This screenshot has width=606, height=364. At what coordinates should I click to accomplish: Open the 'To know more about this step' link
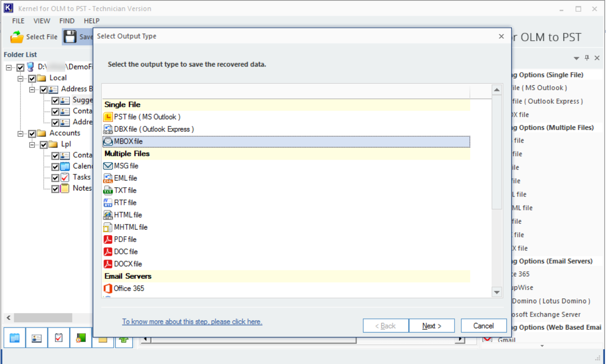[x=192, y=322]
